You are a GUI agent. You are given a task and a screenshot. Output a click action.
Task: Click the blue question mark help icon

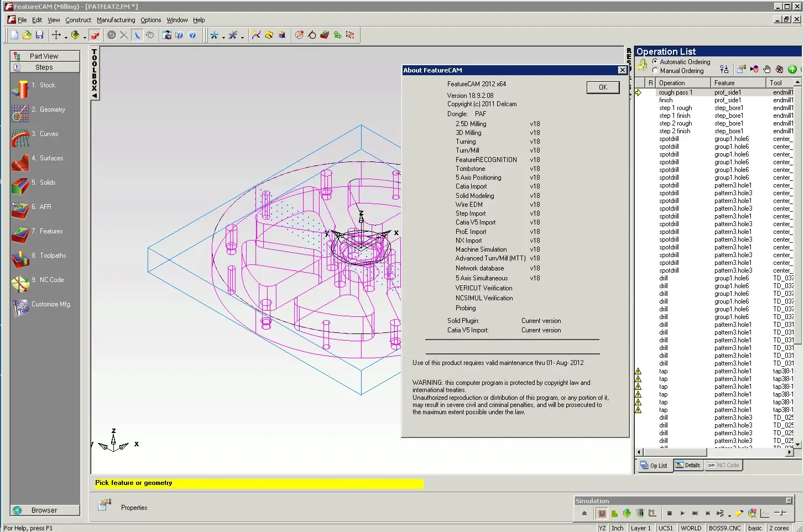(192, 35)
